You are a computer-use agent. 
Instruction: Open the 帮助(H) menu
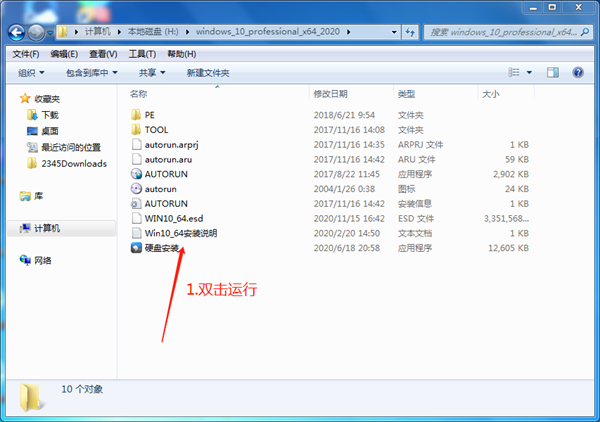tap(182, 54)
